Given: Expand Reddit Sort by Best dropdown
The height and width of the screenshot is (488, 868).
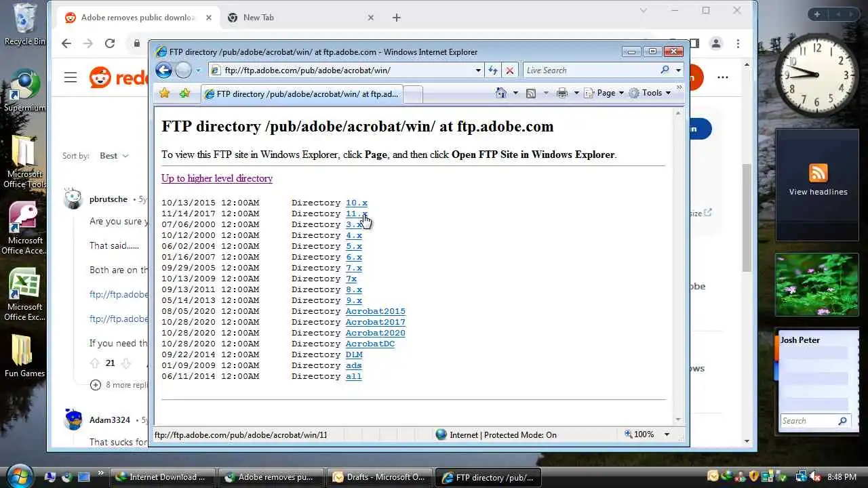Looking at the screenshot, I should 114,156.
